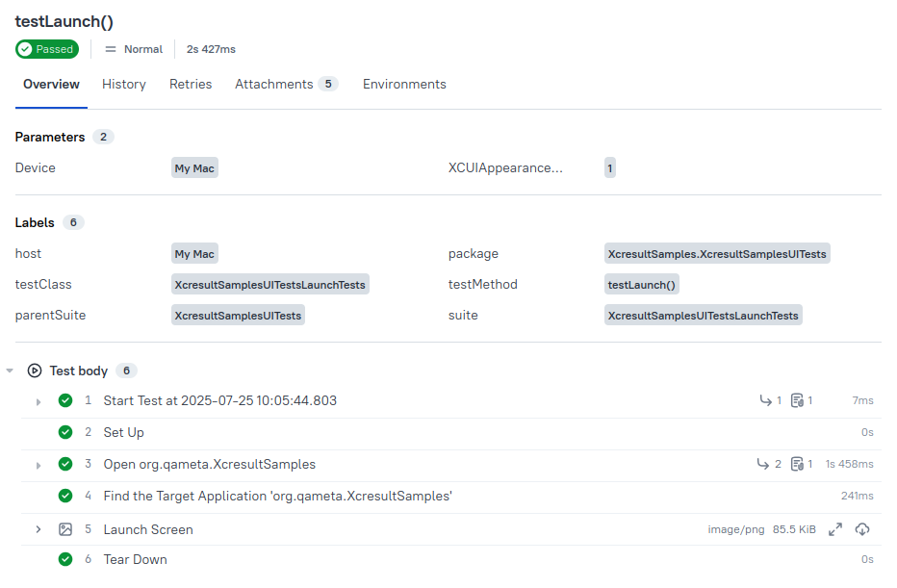Click the Start Test at 2025-07-25 step title

(x=219, y=401)
